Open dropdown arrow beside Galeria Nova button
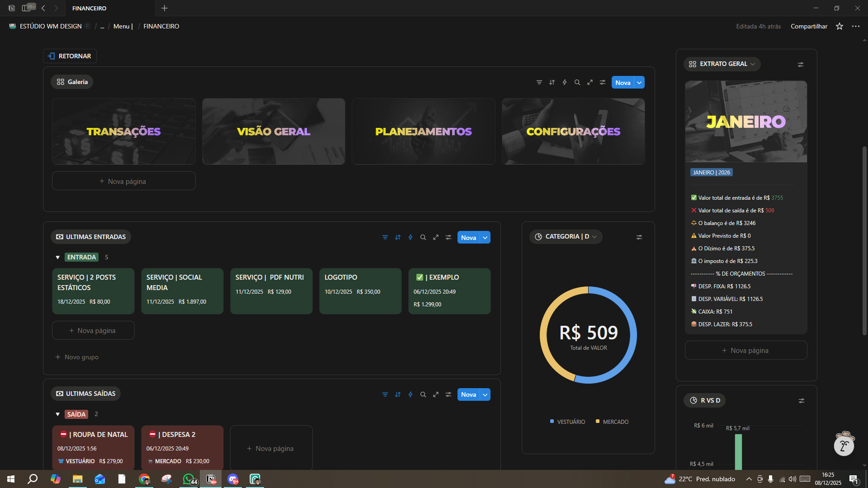868x488 pixels. [639, 82]
